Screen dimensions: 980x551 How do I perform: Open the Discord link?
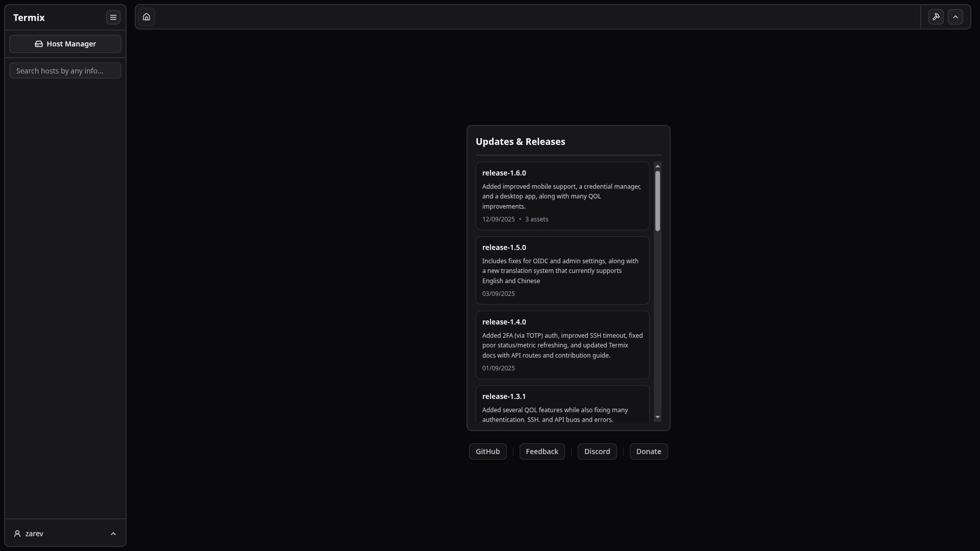coord(597,452)
